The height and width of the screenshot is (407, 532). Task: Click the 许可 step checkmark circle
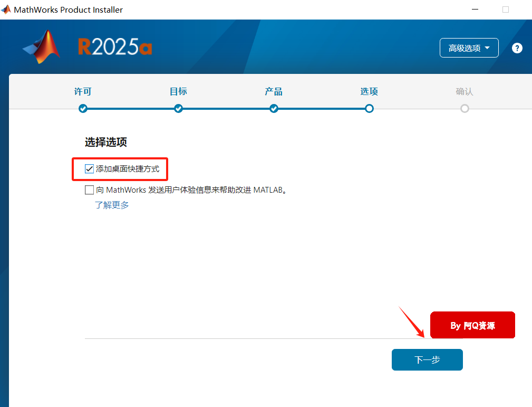83,109
